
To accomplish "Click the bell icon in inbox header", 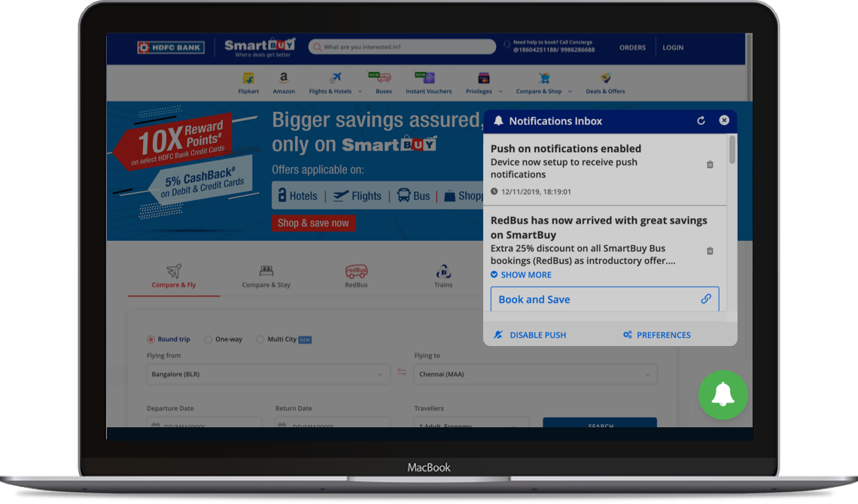I will click(x=498, y=121).
